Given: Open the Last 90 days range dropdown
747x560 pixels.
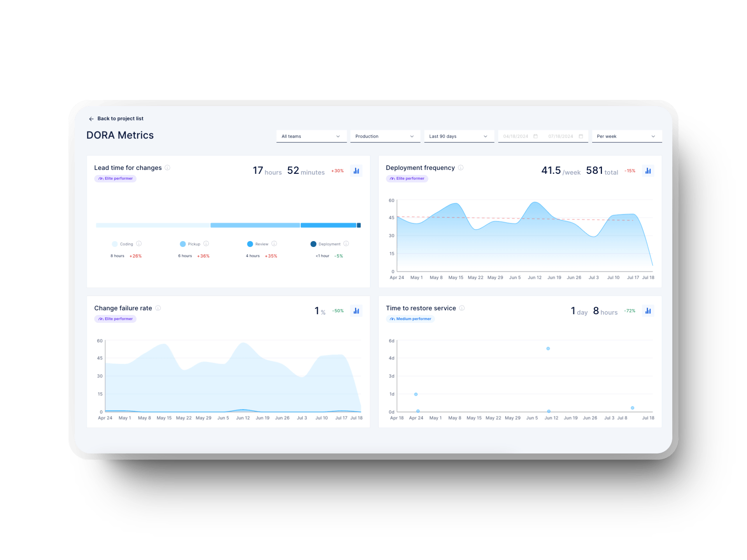Looking at the screenshot, I should (x=459, y=136).
